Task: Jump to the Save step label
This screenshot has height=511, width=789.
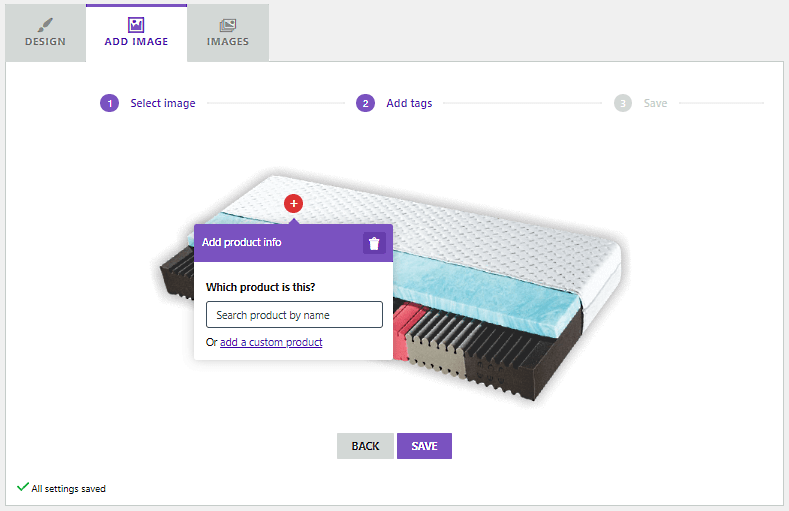Action: point(655,103)
